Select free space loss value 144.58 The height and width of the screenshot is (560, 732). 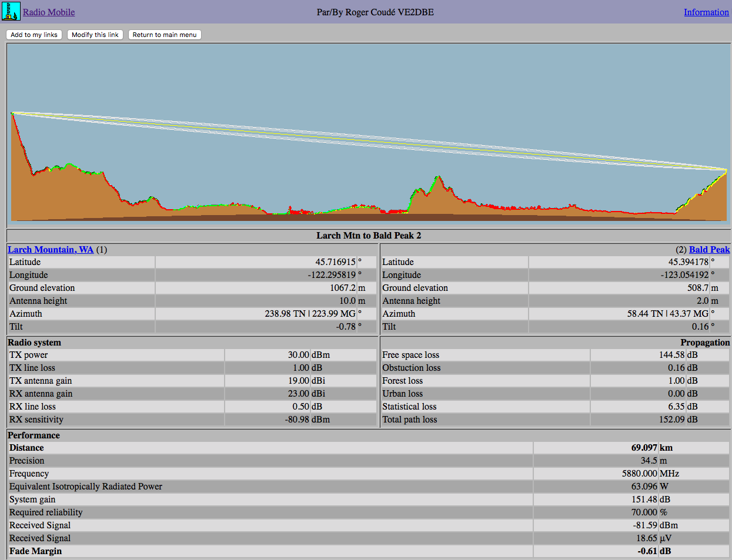point(672,355)
